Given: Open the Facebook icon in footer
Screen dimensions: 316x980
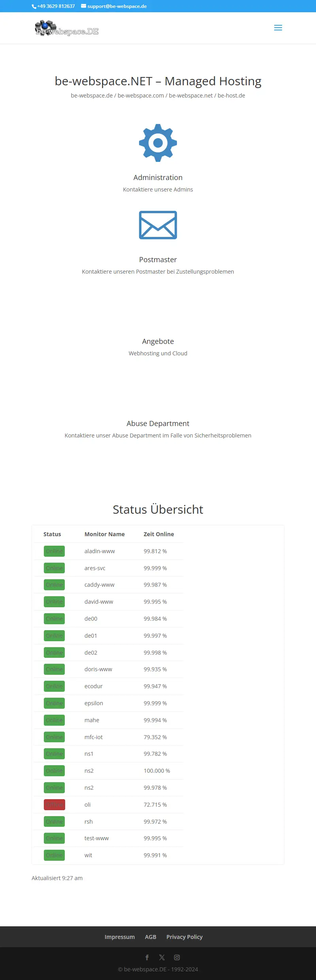Looking at the screenshot, I should tap(147, 957).
